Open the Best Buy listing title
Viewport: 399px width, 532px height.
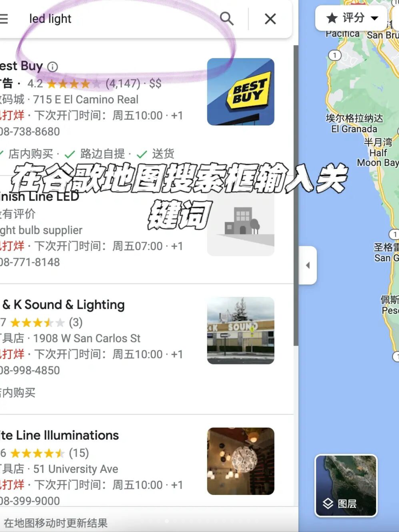click(21, 66)
